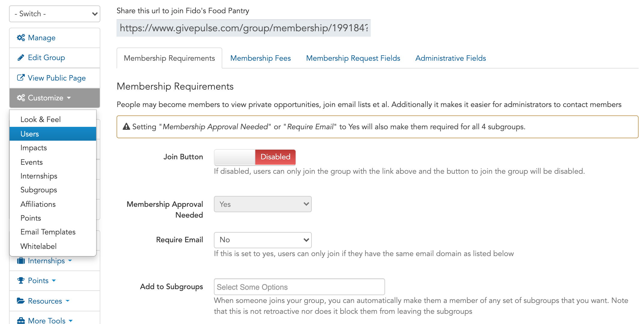Image resolution: width=644 pixels, height=324 pixels.
Task: Switch to Membership Requirements tab
Action: (x=169, y=58)
